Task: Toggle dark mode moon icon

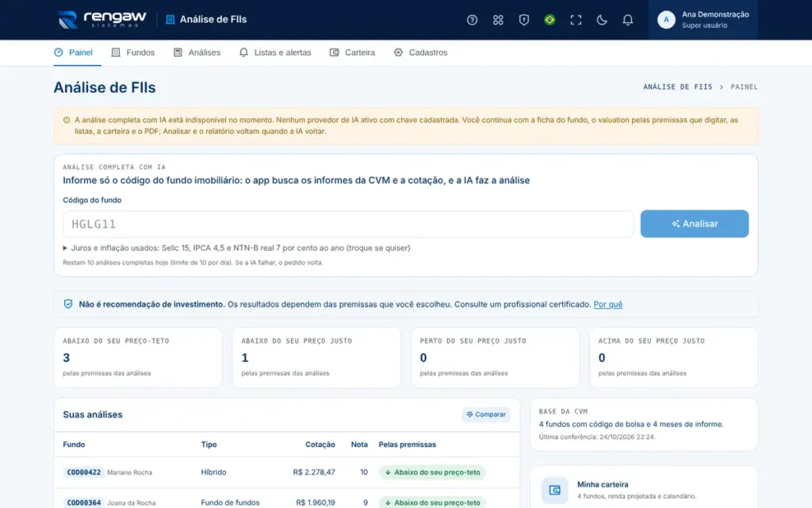Action: 601,20
